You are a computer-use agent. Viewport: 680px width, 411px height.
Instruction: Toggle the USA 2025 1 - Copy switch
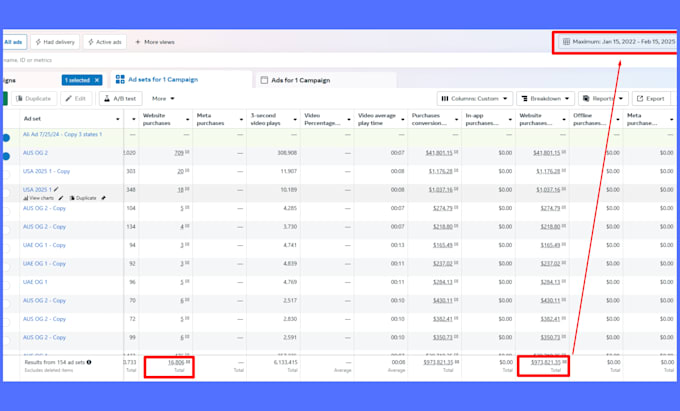coord(6,172)
